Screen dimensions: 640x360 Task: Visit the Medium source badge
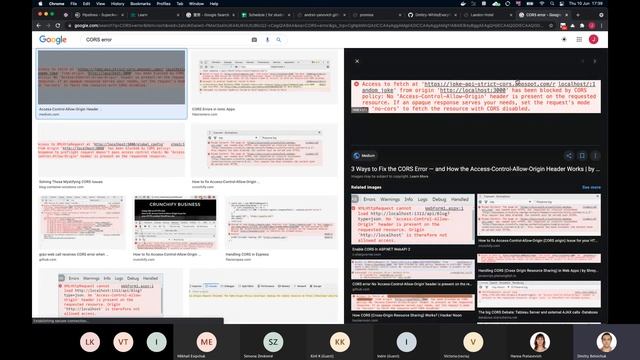[364, 156]
